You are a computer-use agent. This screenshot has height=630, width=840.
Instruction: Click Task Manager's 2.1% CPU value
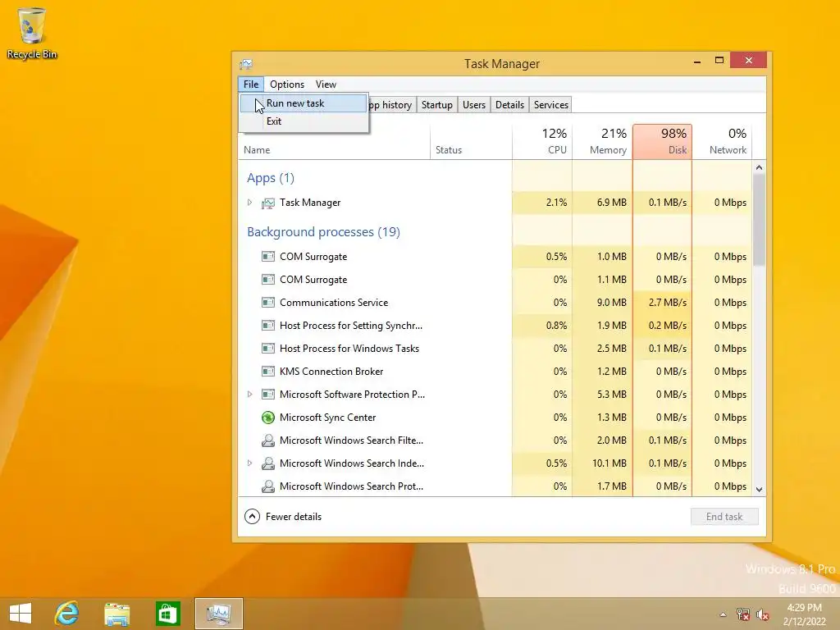(556, 203)
